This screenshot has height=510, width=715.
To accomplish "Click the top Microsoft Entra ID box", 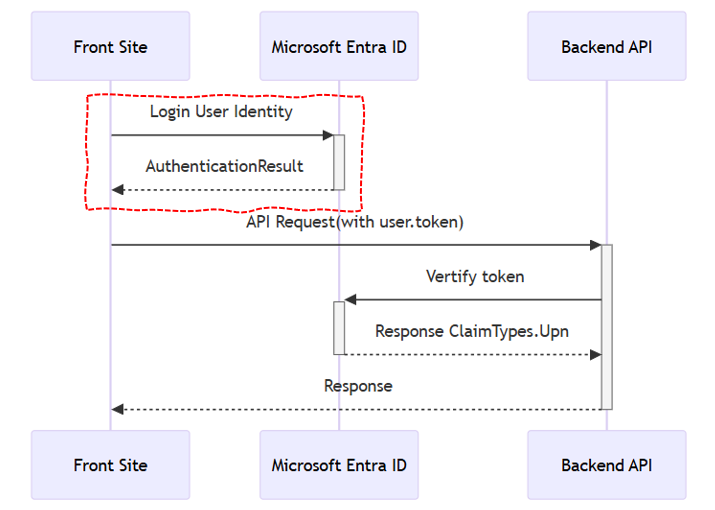I will [x=339, y=46].
